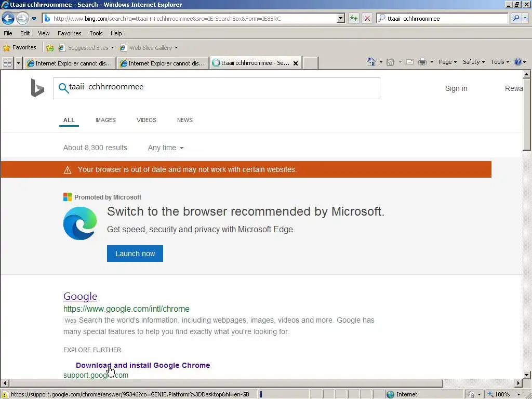Viewport: 532px width, 399px height.
Task: Click the Print icon
Action: 422,62
